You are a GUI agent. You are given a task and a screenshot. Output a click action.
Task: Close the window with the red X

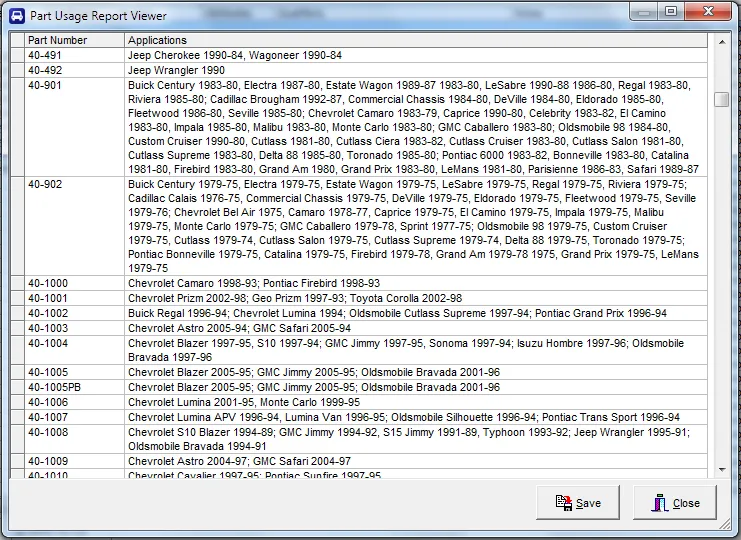point(708,11)
